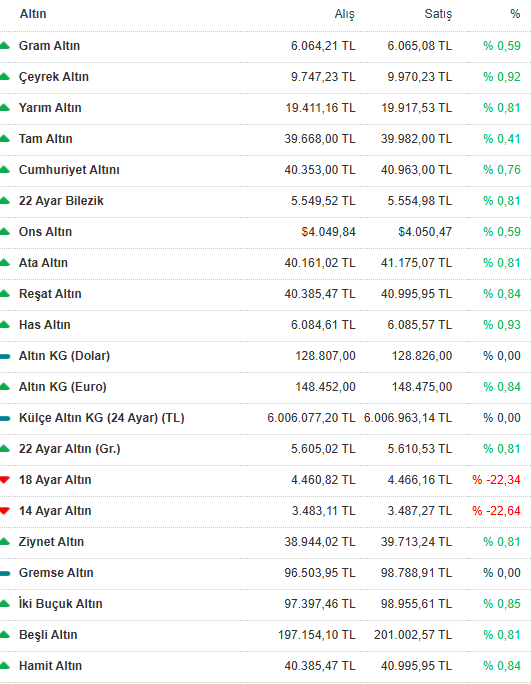Open Altın KG (Dolar) details
Viewport: 531px width, 684px height.
(x=64, y=356)
